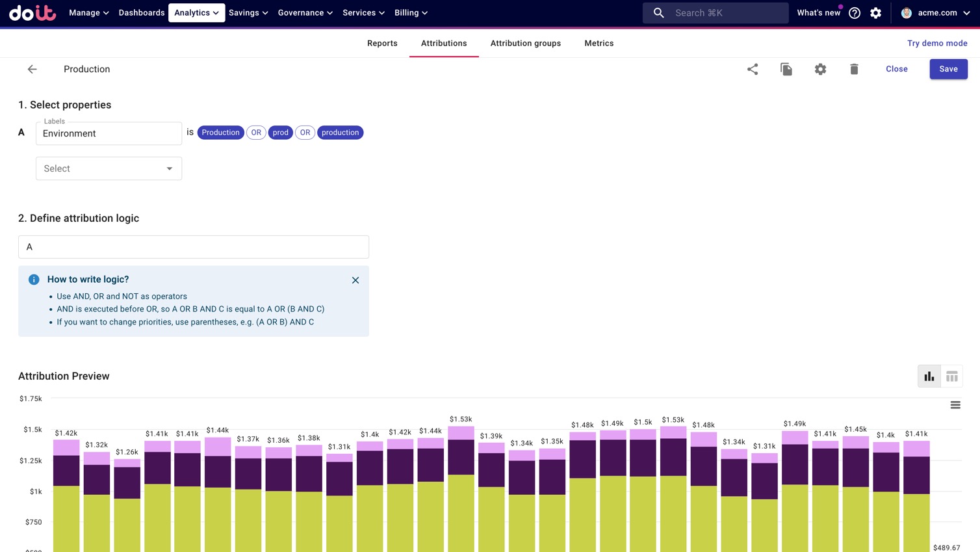This screenshot has height=552, width=980.
Task: Expand the acme.com account dropdown
Action: pos(936,13)
